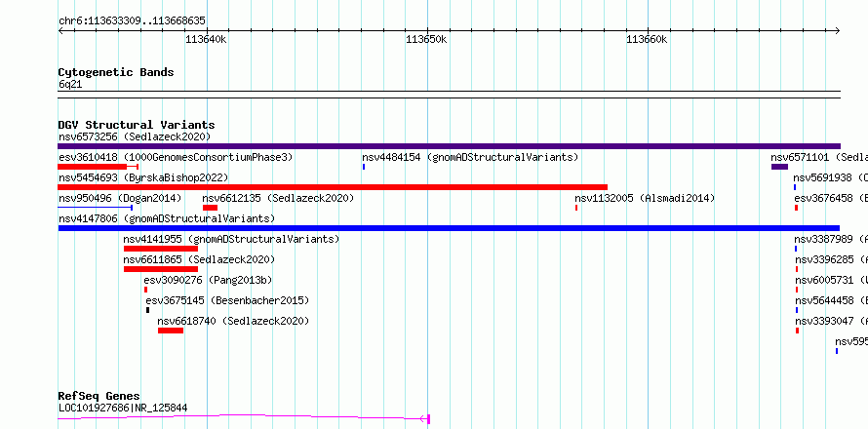Open nsv950496 Dogan2014 variant label
Viewport: 868px width, 429px height.
click(120, 198)
